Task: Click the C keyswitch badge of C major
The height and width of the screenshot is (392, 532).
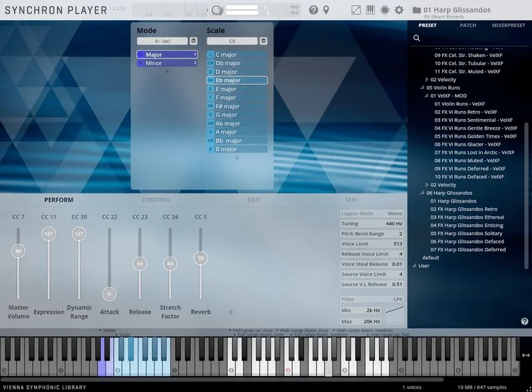Action: tap(210, 54)
